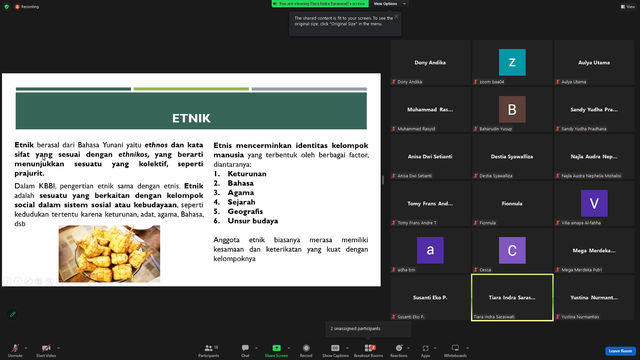Toggle the Record button
The width and height of the screenshot is (640, 360).
[x=306, y=350]
